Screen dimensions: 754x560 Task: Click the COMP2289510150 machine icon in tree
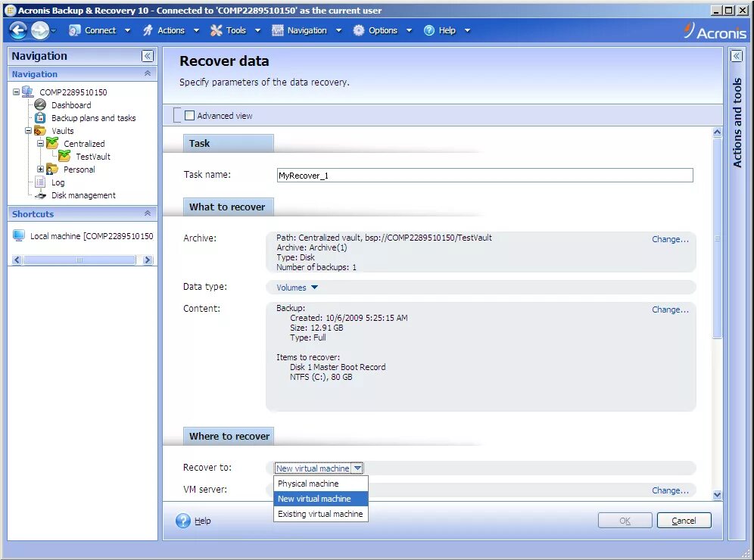[27, 92]
